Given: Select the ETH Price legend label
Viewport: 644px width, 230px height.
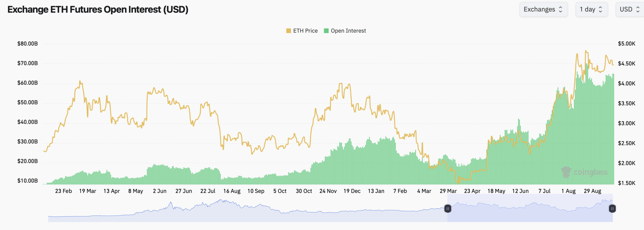Looking at the screenshot, I should 305,31.
